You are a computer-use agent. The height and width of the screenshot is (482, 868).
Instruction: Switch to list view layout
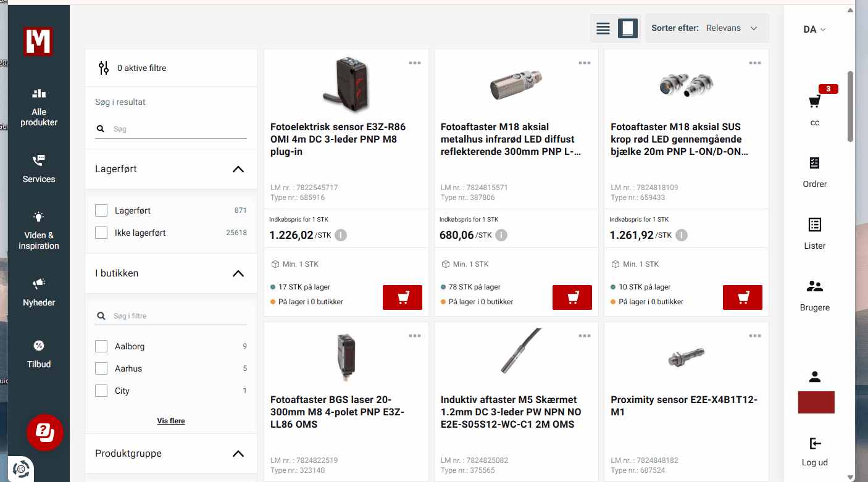point(603,28)
